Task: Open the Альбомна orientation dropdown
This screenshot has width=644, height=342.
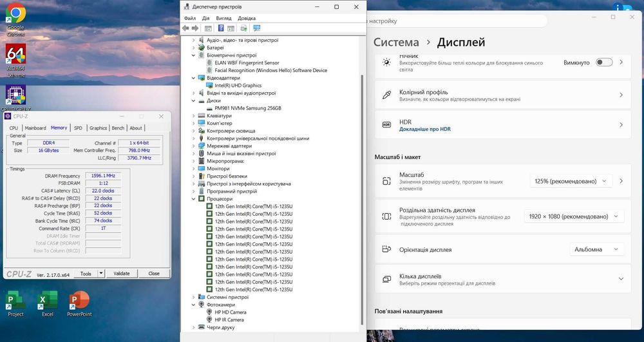Action: pyautogui.click(x=596, y=249)
